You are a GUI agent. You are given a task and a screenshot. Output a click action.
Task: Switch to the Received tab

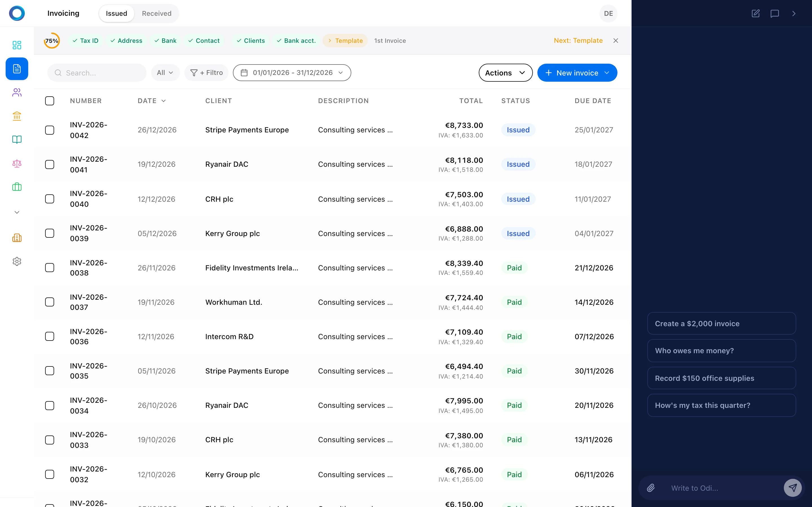click(156, 14)
